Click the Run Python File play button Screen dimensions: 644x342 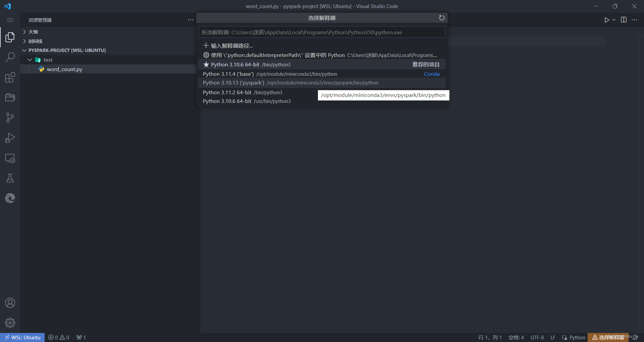tap(606, 20)
